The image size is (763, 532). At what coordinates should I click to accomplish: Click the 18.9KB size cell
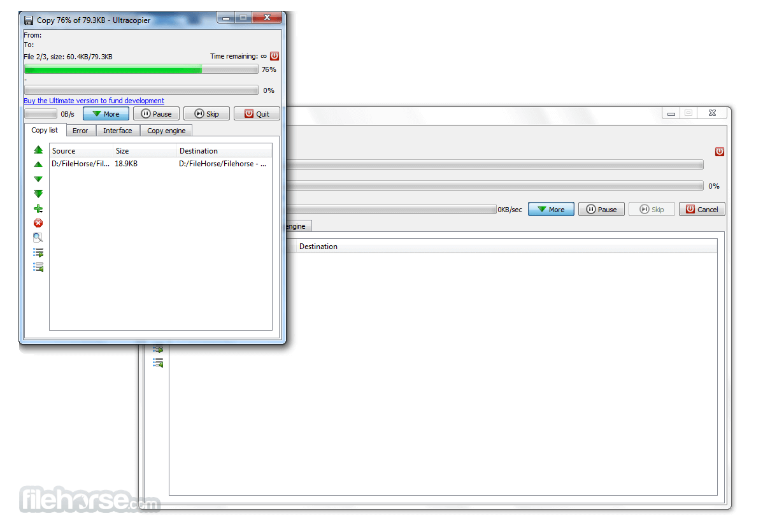pos(126,164)
